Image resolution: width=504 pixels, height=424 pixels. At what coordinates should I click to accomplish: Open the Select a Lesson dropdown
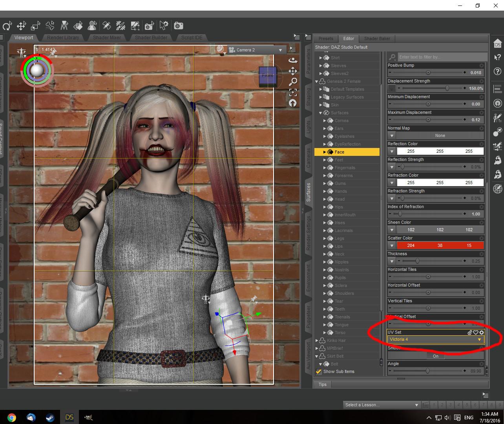(x=381, y=405)
